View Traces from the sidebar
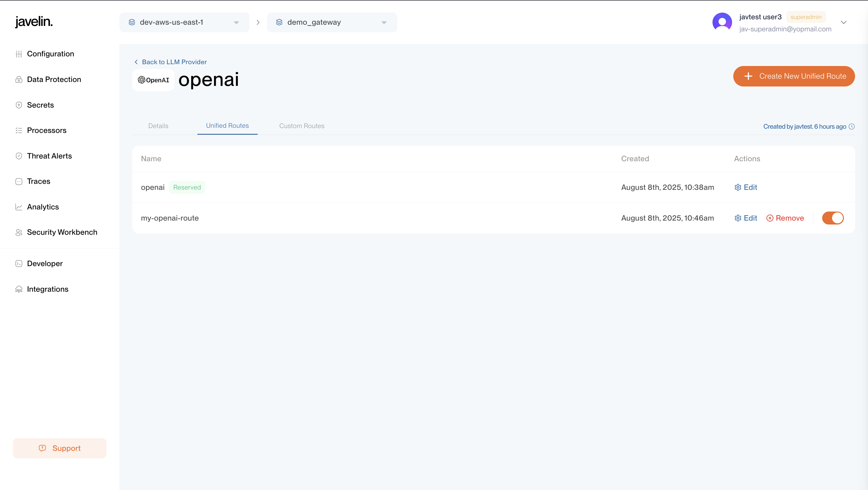 [x=39, y=181]
